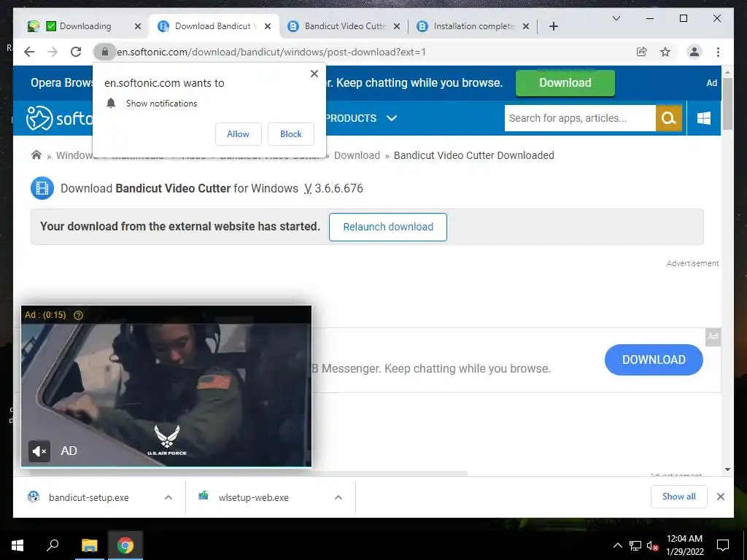Click the orange search magnifier button
This screenshot has height=560, width=747.
click(669, 118)
